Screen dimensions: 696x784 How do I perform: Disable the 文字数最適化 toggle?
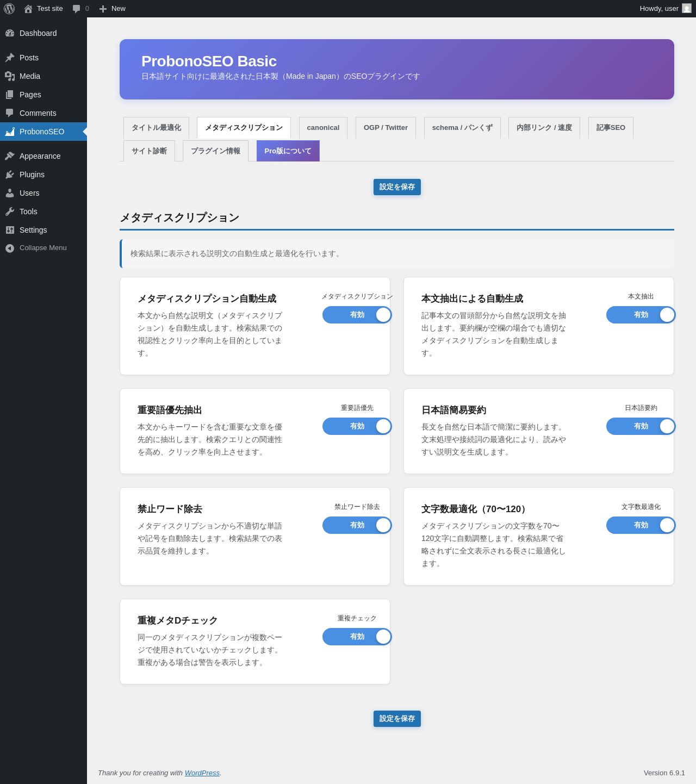pos(641,525)
